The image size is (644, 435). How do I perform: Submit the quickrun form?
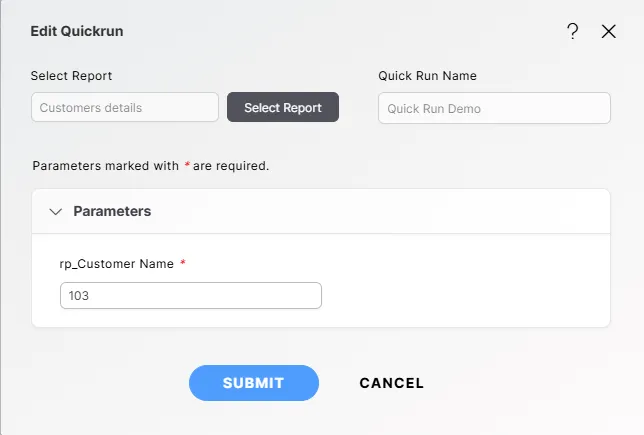(254, 382)
